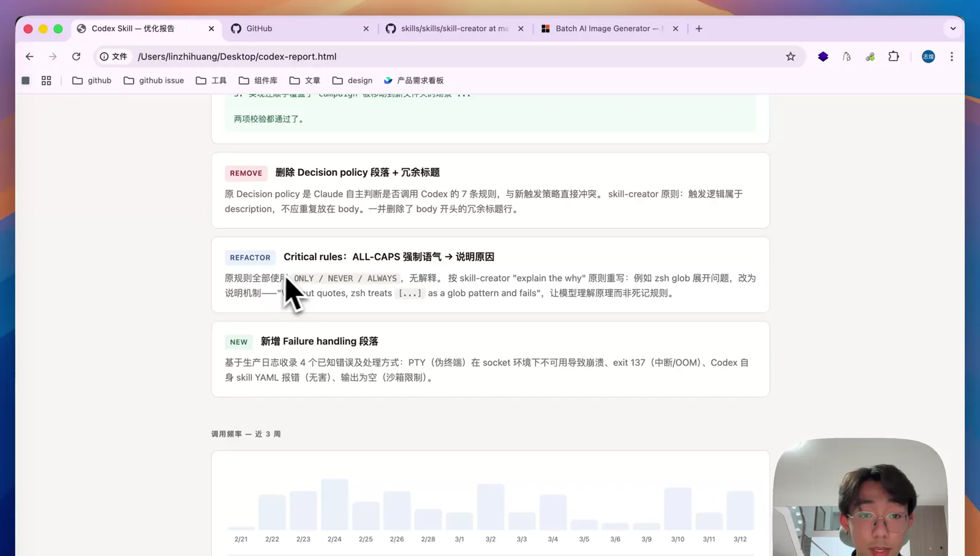Viewport: 980px width, 556px height.
Task: Click the green extension icon in the toolbar
Action: pos(870,56)
